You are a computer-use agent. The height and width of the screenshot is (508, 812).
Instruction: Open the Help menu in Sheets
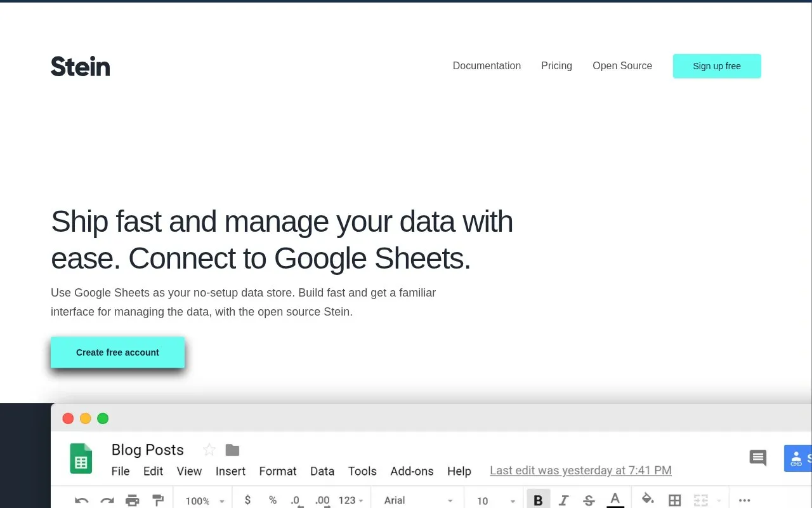tap(459, 471)
